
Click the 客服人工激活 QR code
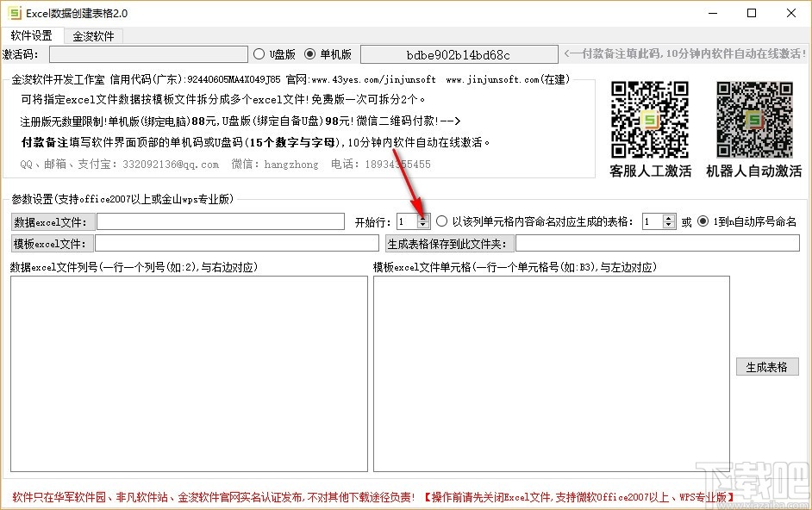click(x=650, y=119)
